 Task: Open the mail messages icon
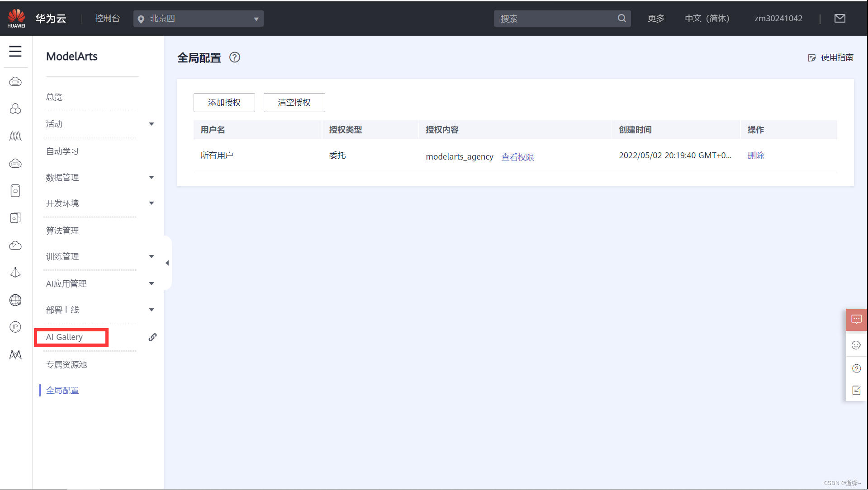pos(840,18)
